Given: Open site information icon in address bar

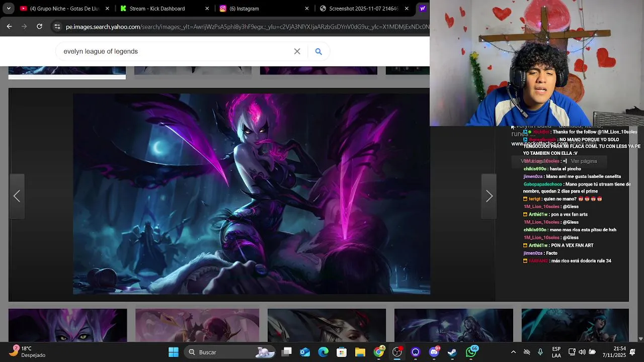Looking at the screenshot, I should (x=57, y=27).
